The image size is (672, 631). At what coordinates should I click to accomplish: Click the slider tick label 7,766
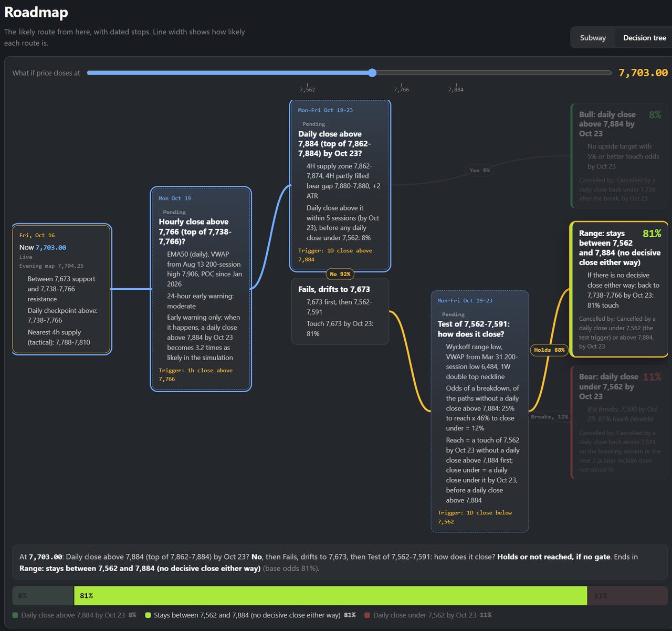click(401, 90)
